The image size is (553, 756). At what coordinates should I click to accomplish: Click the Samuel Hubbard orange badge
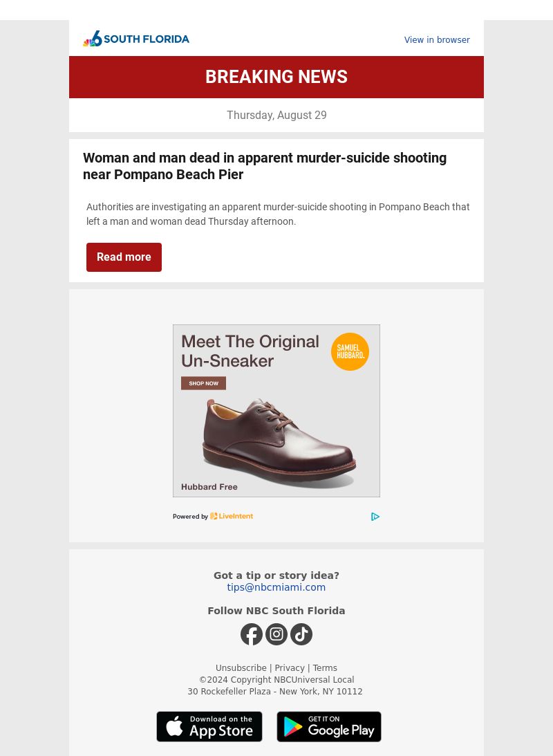coord(350,351)
